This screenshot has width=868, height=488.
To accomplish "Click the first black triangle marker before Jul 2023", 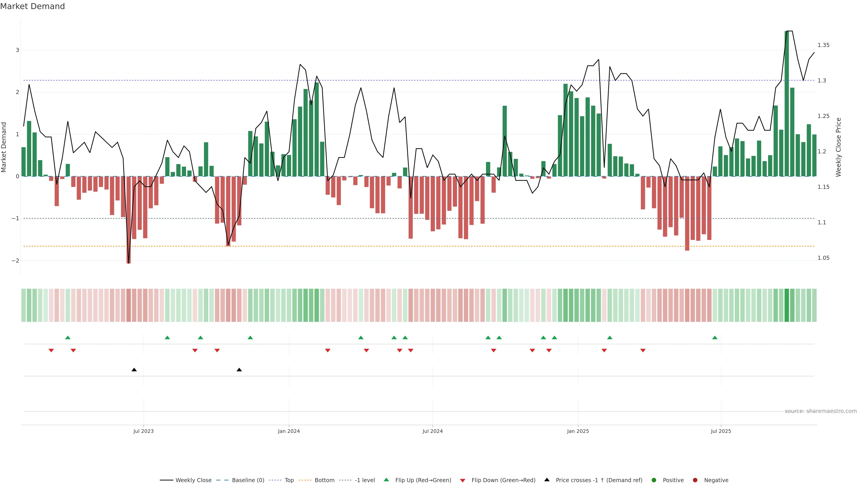I will [134, 370].
